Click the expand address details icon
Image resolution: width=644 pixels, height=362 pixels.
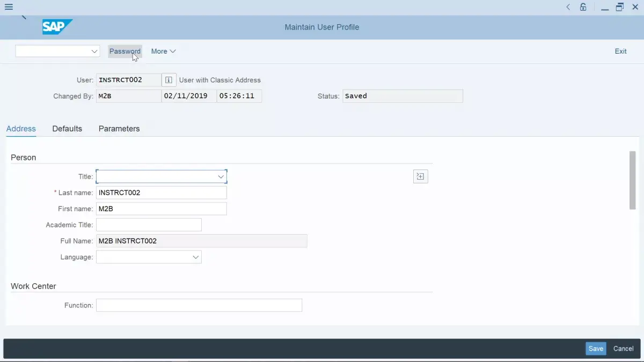click(421, 176)
